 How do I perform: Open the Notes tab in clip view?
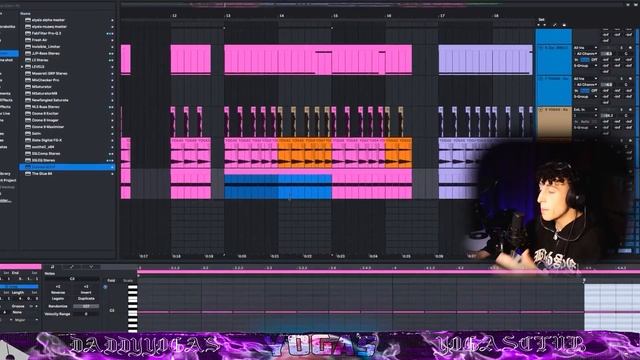pos(52,267)
